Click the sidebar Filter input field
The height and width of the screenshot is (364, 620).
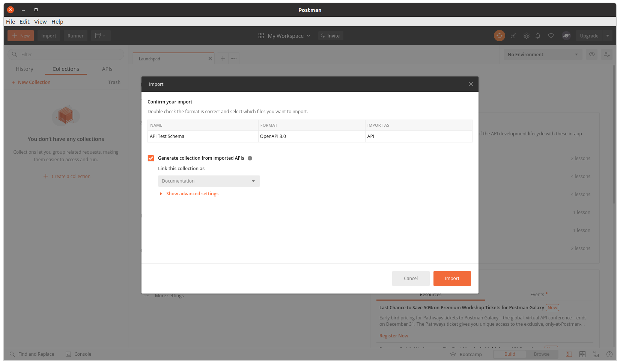[x=66, y=54]
